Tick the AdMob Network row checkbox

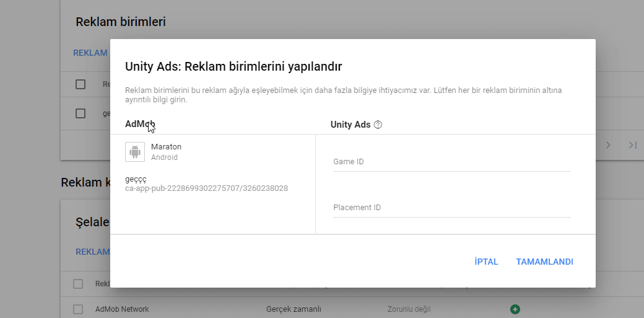[78, 309]
